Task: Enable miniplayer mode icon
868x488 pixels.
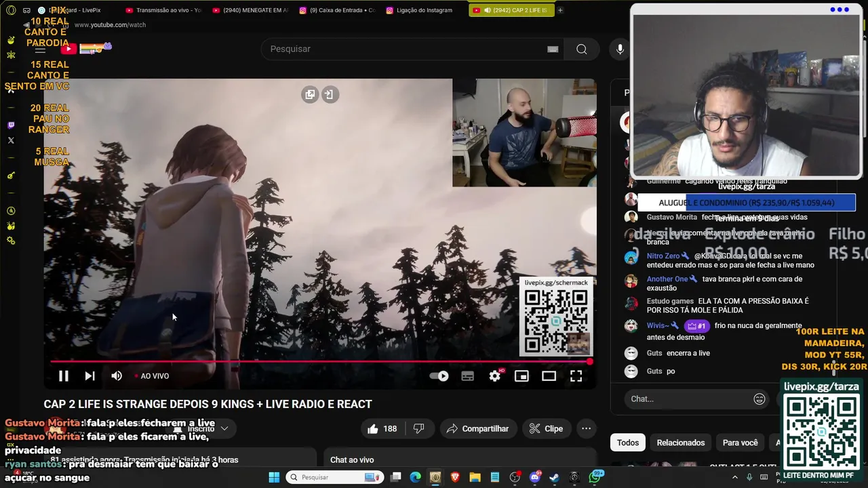Action: 521,376
